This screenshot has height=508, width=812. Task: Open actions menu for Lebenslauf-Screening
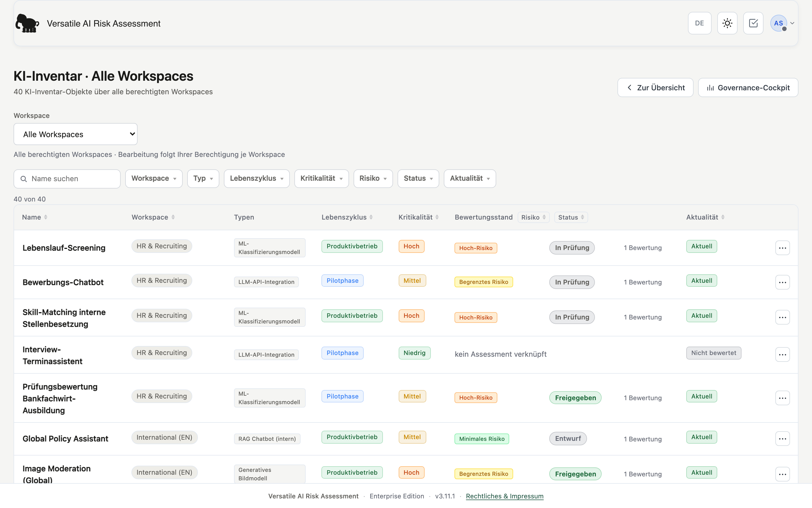[782, 248]
